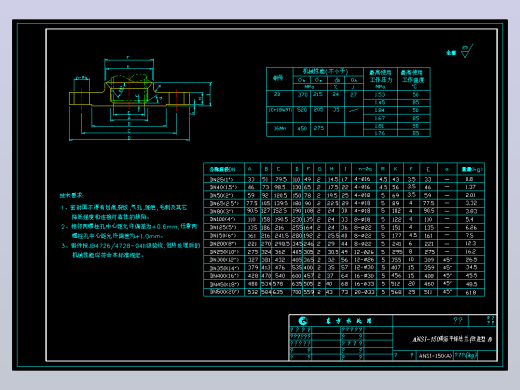The width and height of the screenshot is (520, 390).
Task: Select the DN25(1") row label
Action: pyautogui.click(x=222, y=180)
